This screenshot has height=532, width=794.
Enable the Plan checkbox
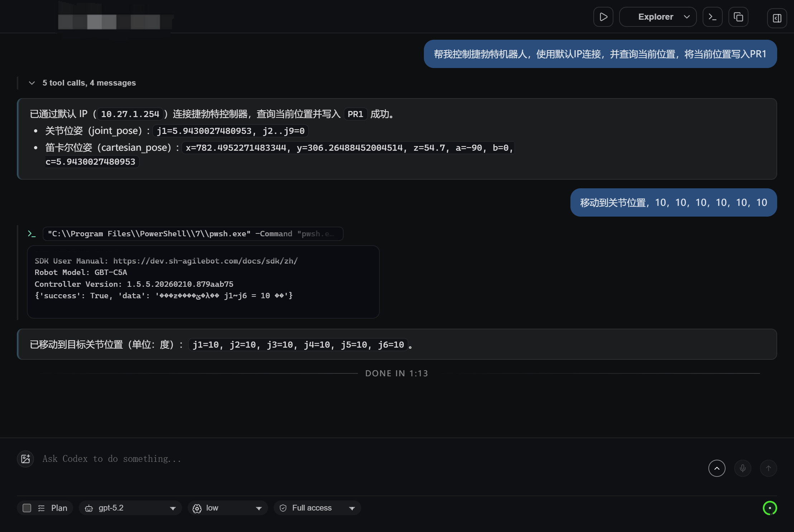coord(27,508)
